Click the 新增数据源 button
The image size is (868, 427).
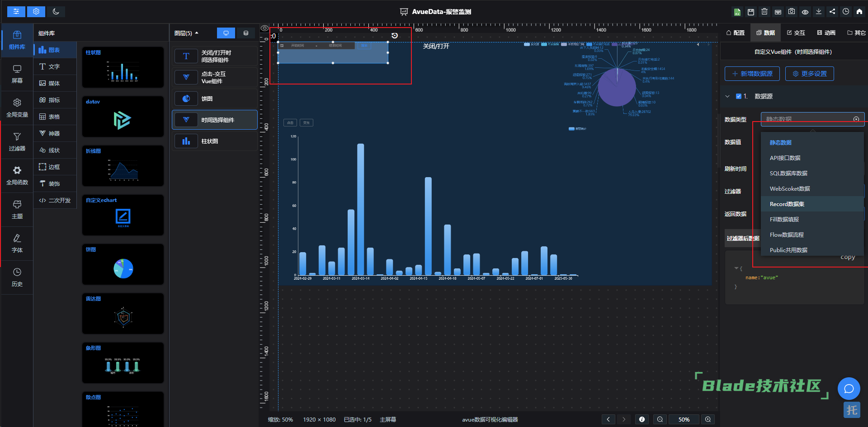pyautogui.click(x=752, y=74)
